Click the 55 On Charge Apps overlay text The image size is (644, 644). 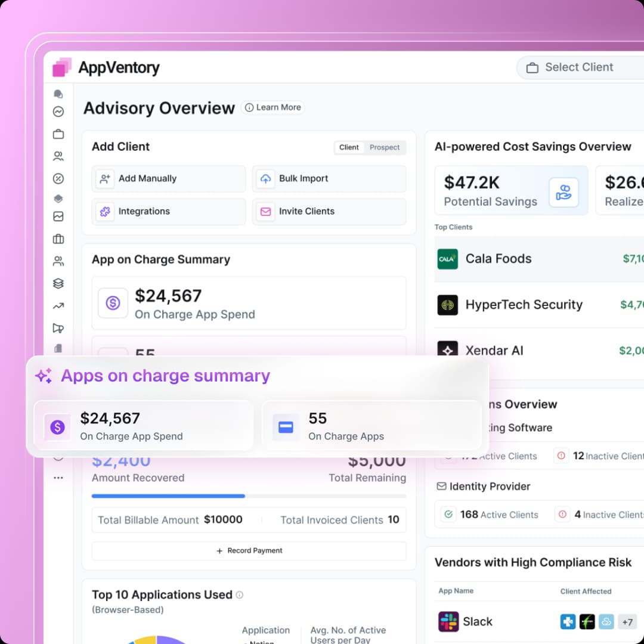pos(346,426)
